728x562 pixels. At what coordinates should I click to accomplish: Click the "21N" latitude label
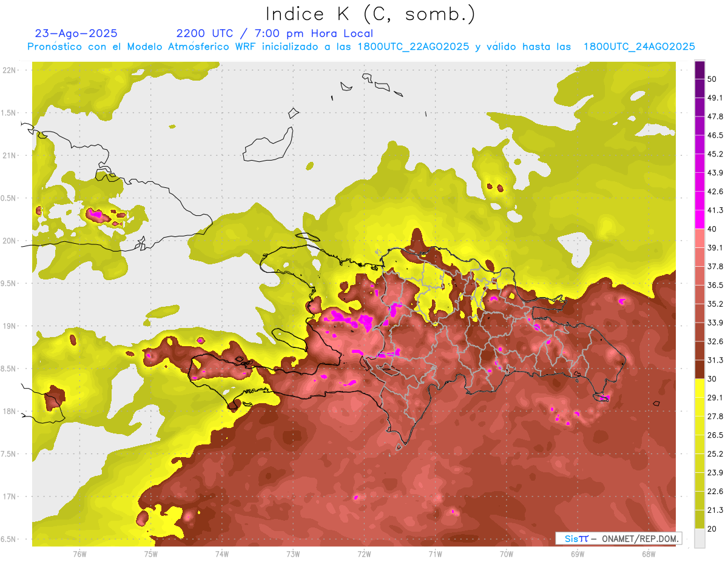[9, 155]
